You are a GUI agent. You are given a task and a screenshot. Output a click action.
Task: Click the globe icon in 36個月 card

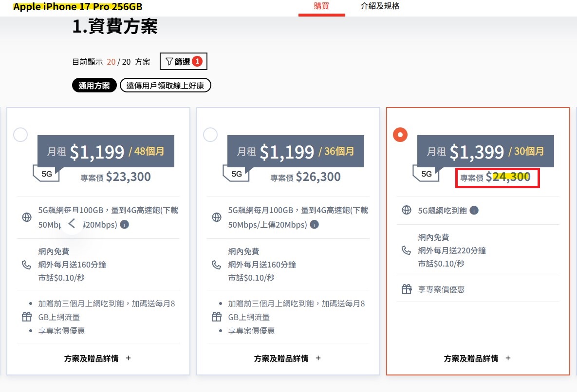(217, 217)
